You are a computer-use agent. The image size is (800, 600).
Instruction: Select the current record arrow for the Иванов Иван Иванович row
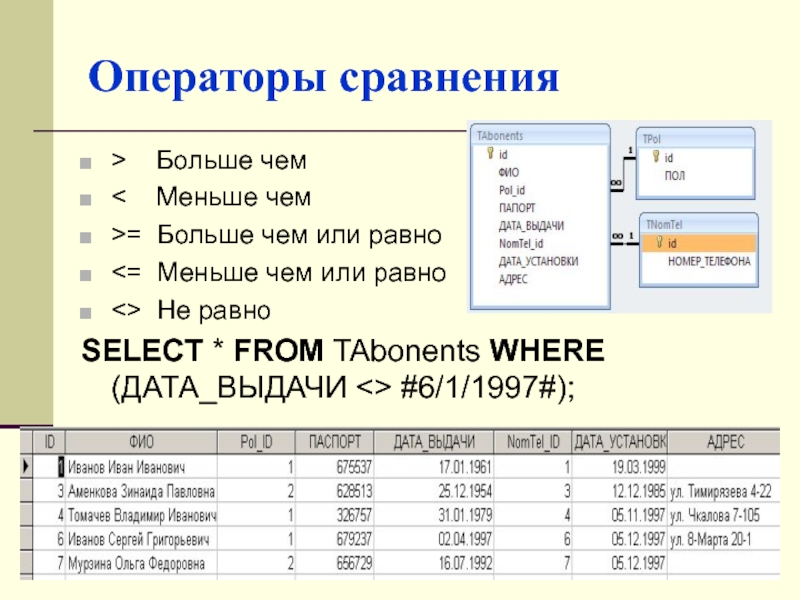point(26,466)
